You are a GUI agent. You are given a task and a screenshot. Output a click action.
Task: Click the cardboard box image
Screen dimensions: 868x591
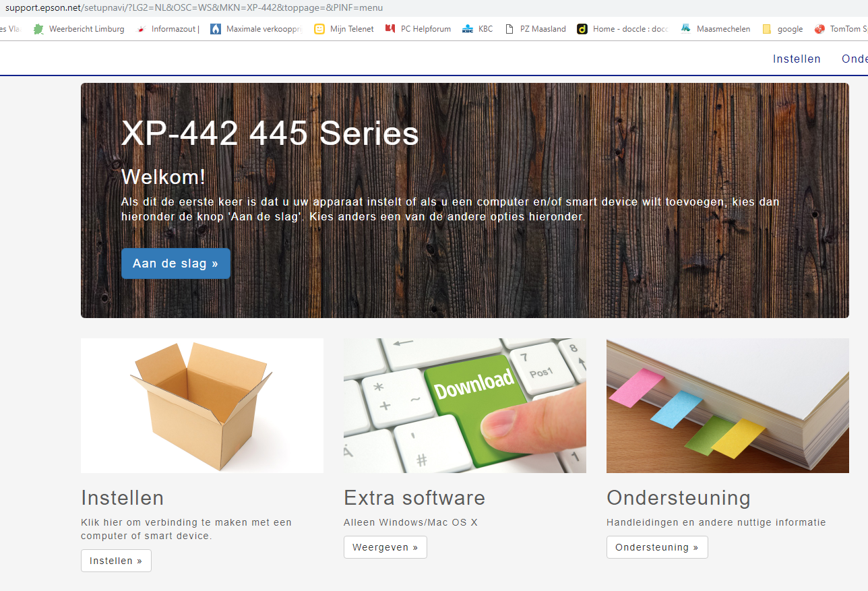[202, 406]
